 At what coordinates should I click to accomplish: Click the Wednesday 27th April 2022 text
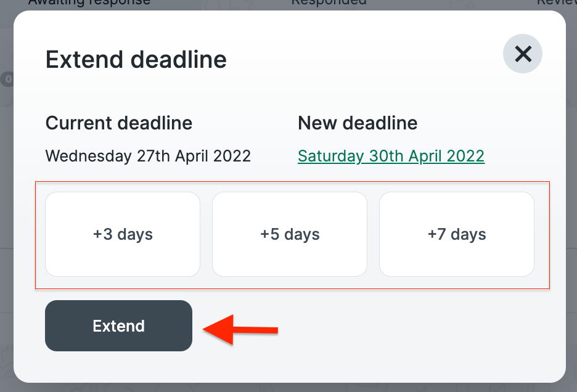click(148, 156)
